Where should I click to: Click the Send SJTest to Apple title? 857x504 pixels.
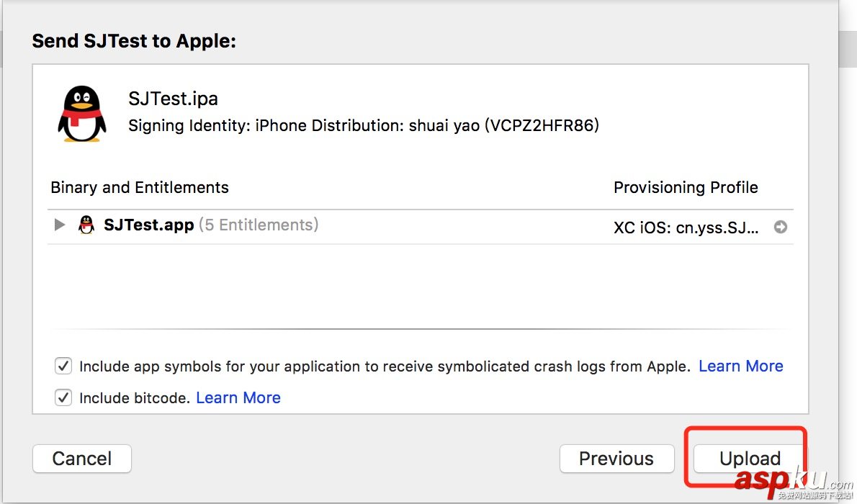pyautogui.click(x=134, y=41)
